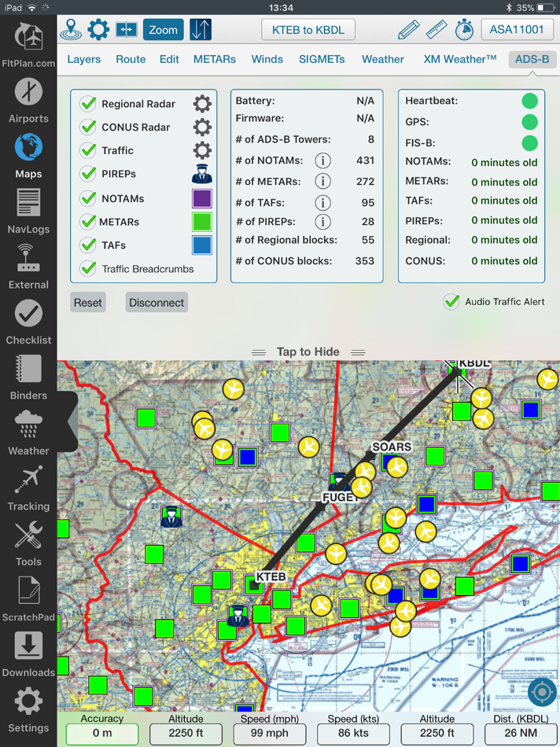
Task: Open the stopwatch timer icon
Action: (x=464, y=30)
